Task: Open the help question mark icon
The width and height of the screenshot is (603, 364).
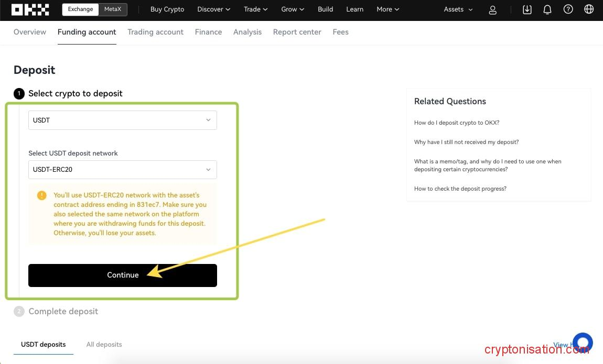Action: (568, 9)
